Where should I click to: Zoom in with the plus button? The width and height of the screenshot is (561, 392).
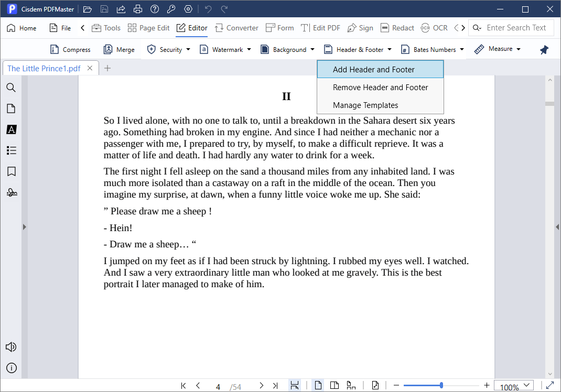[x=487, y=386]
